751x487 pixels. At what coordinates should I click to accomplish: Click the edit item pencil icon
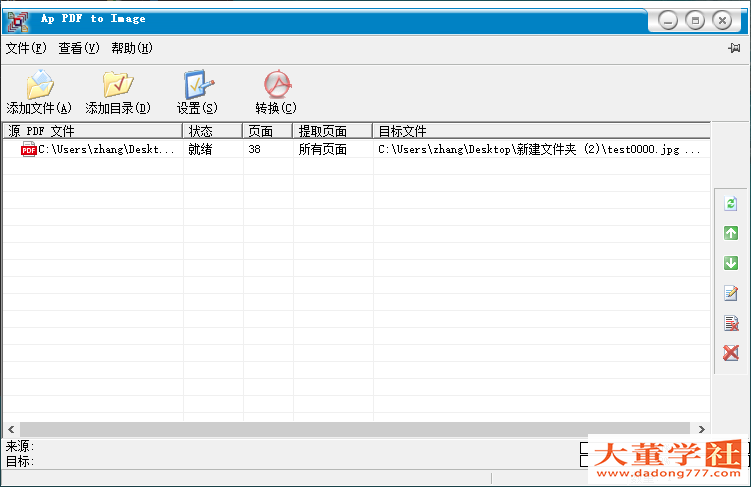(730, 293)
